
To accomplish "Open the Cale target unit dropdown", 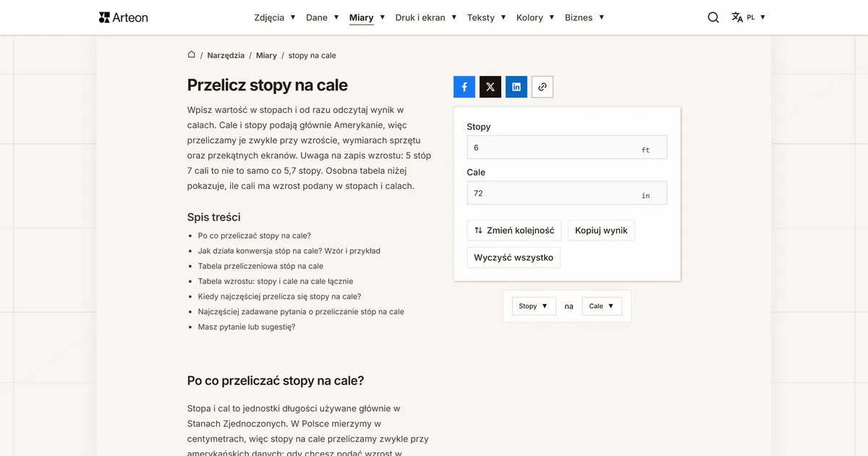I will pyautogui.click(x=602, y=306).
